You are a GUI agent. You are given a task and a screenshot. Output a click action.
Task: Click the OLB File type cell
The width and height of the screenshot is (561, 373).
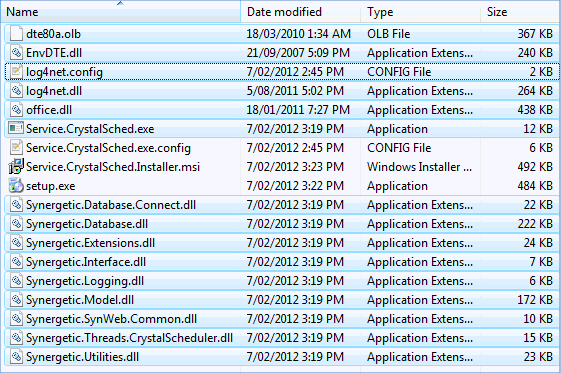(x=389, y=34)
